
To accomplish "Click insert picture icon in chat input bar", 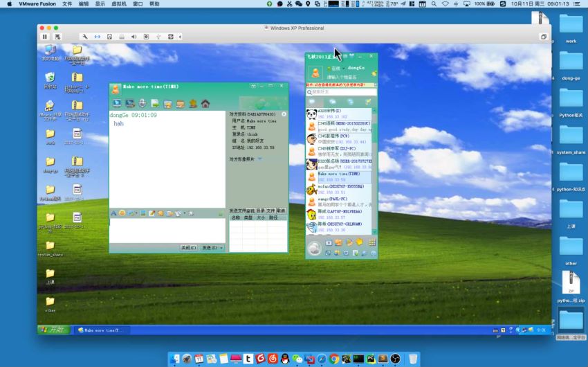I will point(143,213).
